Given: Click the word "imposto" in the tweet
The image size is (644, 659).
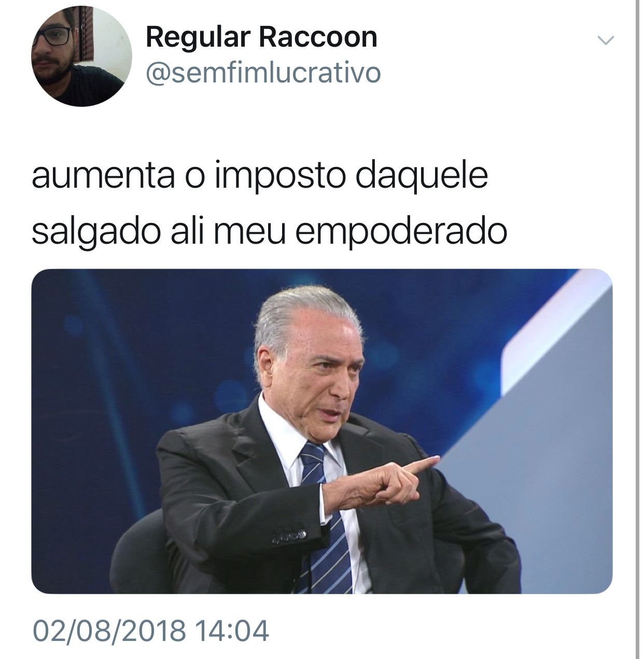Looking at the screenshot, I should [x=280, y=176].
